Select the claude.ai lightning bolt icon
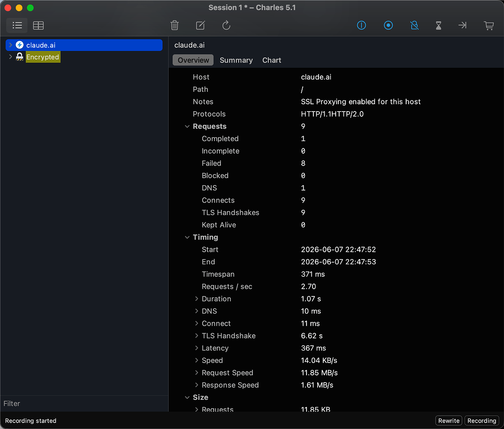504x429 pixels. pos(20,45)
